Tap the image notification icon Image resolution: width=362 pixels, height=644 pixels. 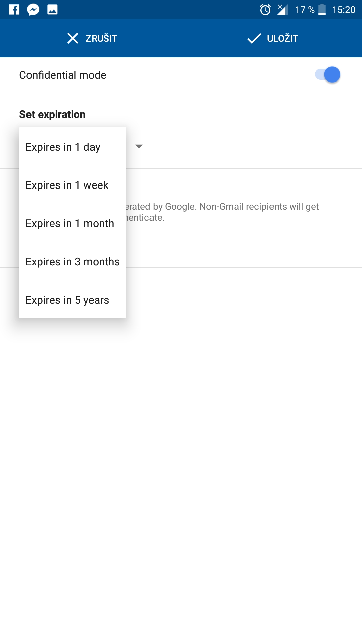click(x=52, y=10)
